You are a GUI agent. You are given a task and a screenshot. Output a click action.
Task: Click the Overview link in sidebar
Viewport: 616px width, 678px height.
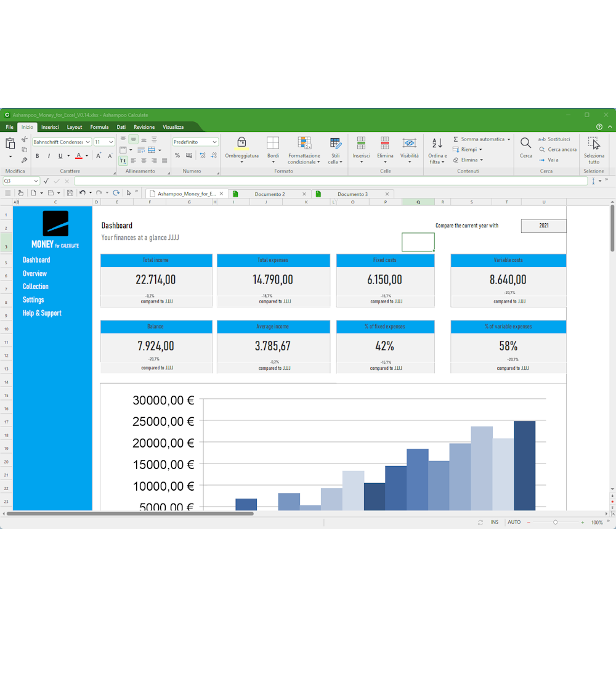(x=34, y=274)
